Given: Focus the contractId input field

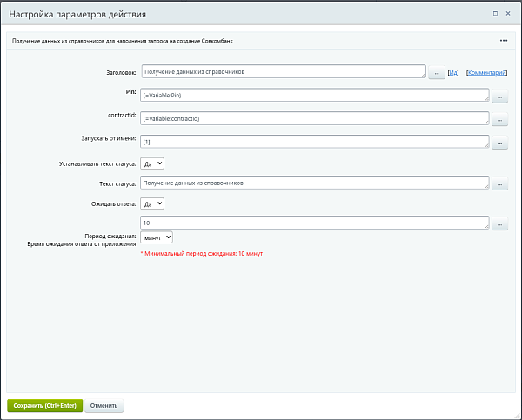Looking at the screenshot, I should click(315, 118).
